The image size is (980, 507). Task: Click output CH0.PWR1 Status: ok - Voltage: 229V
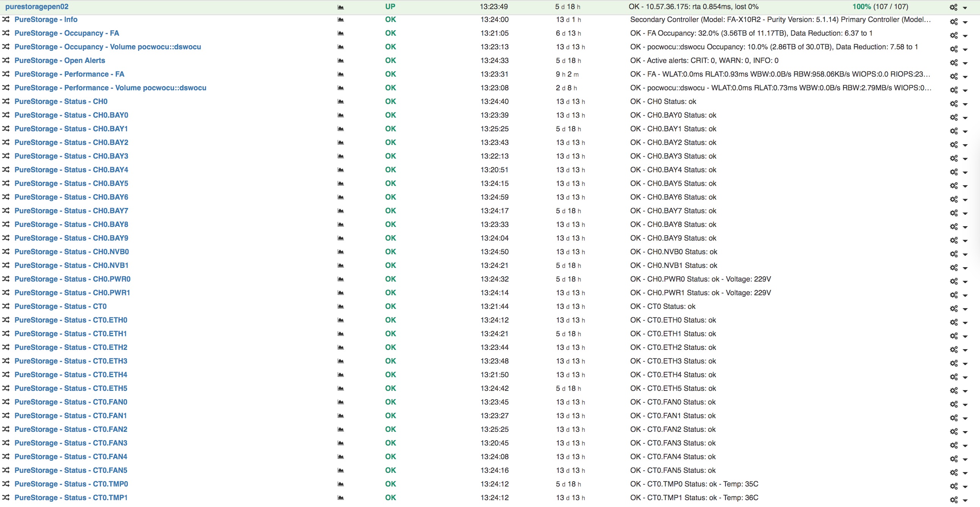tap(700, 293)
